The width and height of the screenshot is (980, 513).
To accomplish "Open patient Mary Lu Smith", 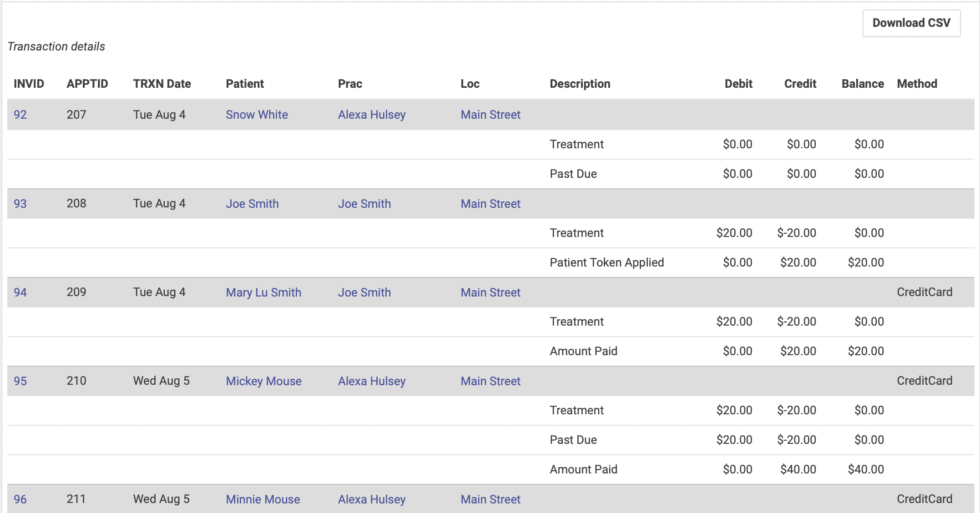I will point(263,292).
